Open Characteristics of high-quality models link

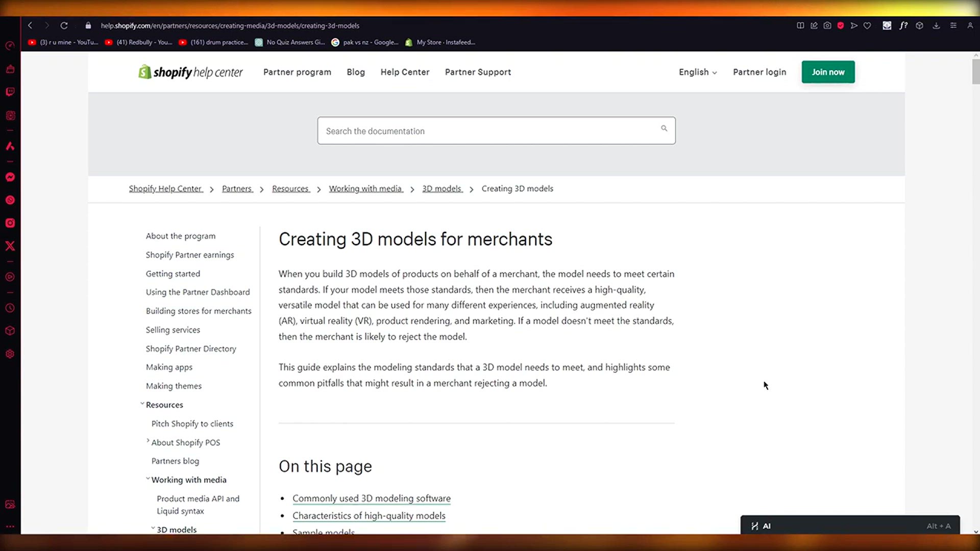369,516
